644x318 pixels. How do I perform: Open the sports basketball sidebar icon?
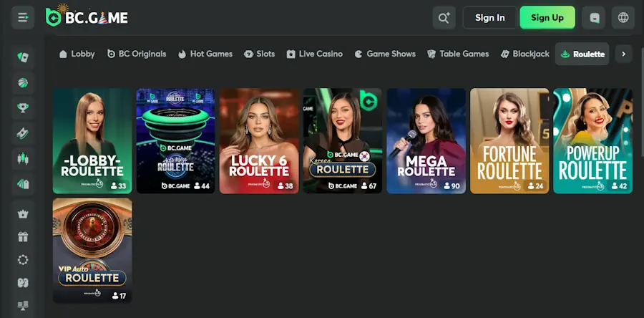tap(23, 82)
